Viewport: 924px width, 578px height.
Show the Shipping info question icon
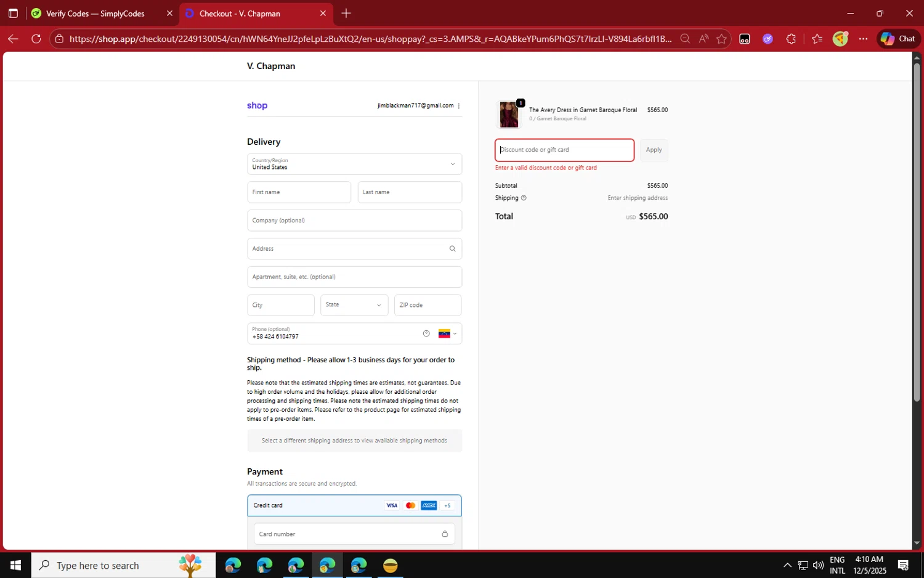coord(524,198)
